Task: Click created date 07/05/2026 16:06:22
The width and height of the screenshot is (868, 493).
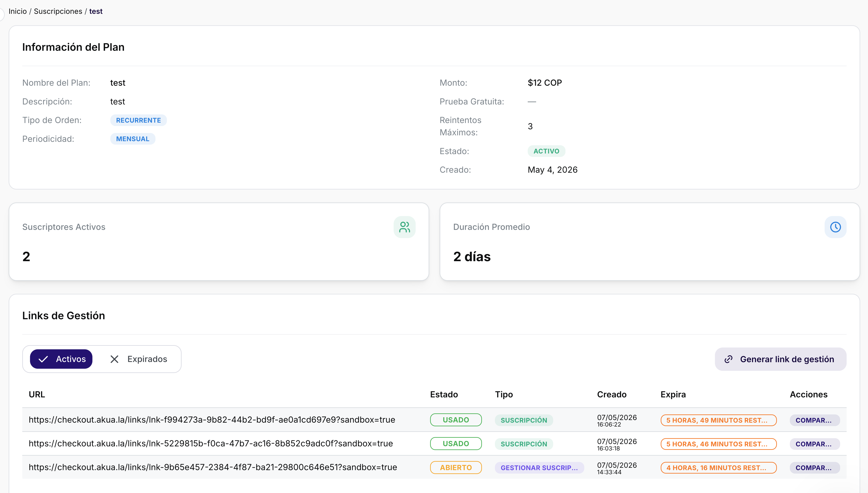Action: coord(617,420)
